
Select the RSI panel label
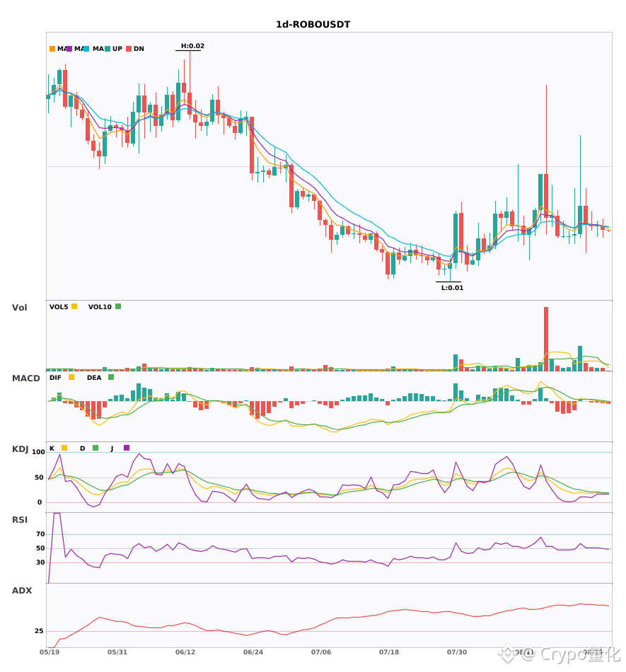point(20,520)
